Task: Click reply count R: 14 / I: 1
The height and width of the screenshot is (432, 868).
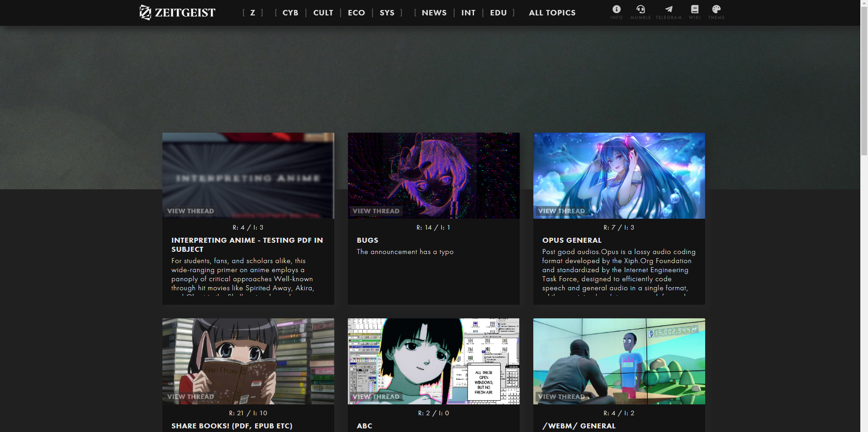Action: [433, 227]
